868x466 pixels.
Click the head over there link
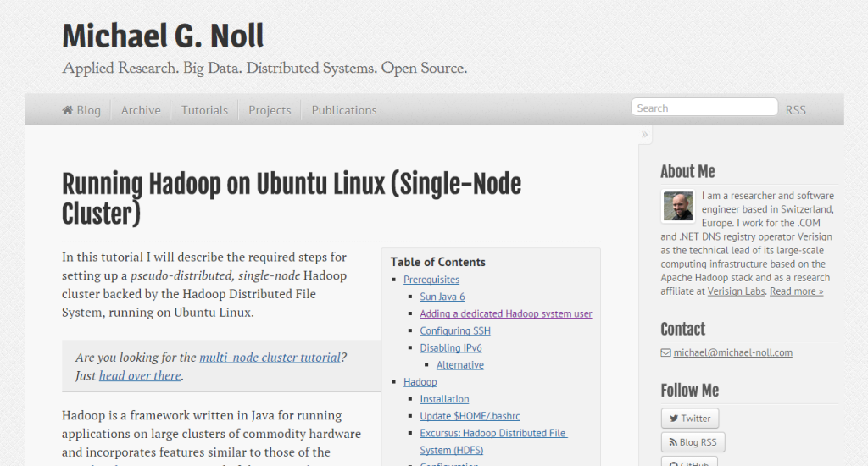[x=140, y=376]
